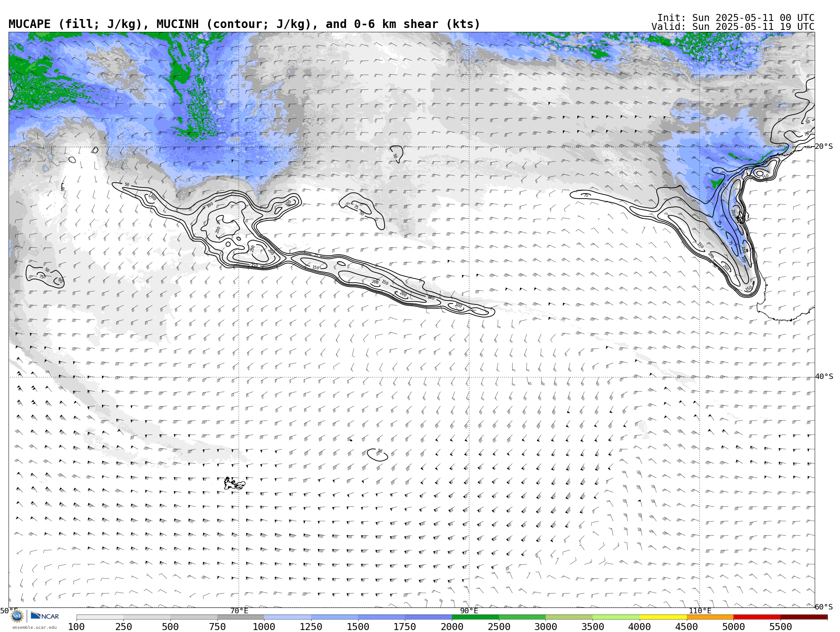840x632 pixels.
Task: Pick the 4500–5000 orange colorbar swatch
Action: pos(710,617)
